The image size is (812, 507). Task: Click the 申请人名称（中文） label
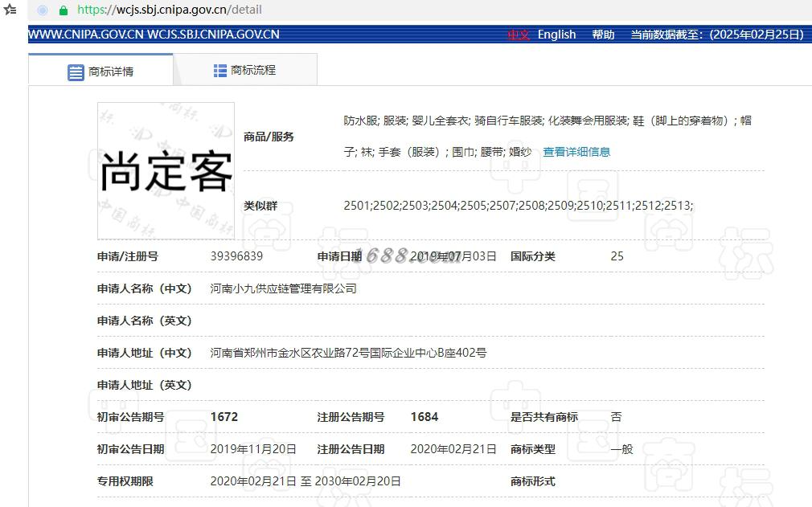(x=145, y=288)
